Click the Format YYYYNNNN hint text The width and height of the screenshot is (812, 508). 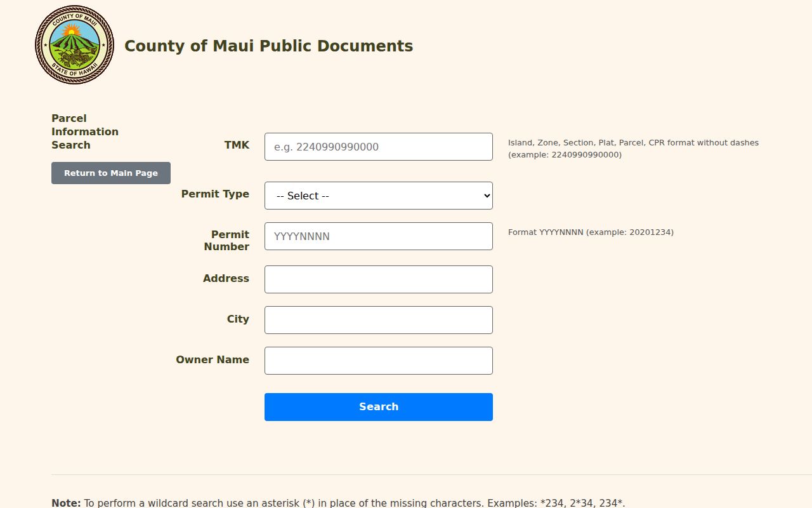click(591, 232)
